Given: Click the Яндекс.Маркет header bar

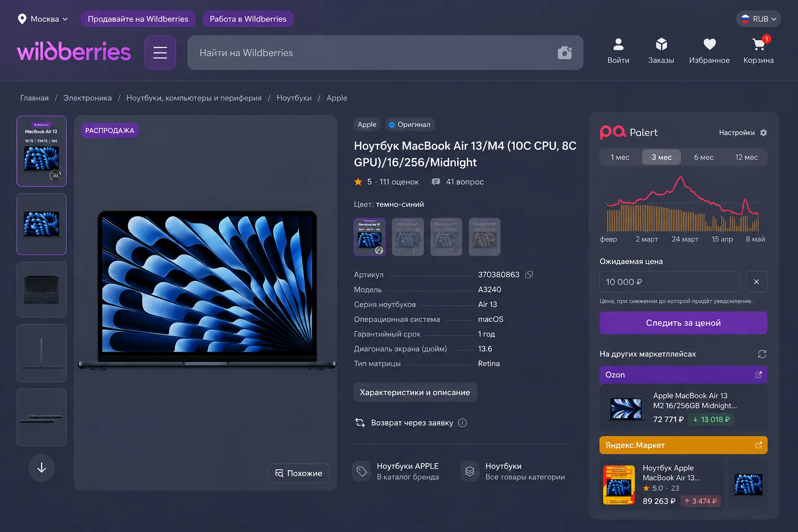Looking at the screenshot, I should (683, 445).
